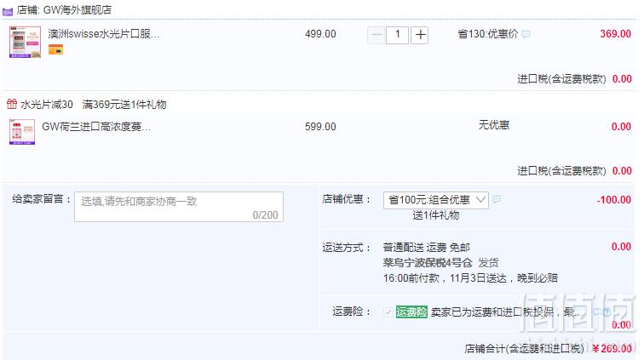This screenshot has height=360, width=644.
Task: Open the swisse水光片 product thumbnail
Action: 25,42
